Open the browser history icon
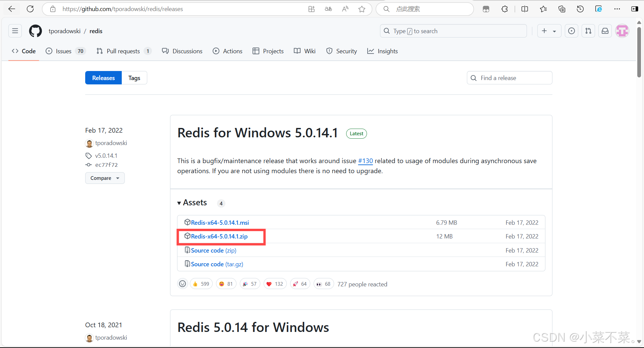Screen dimensions: 644x348 point(580,9)
